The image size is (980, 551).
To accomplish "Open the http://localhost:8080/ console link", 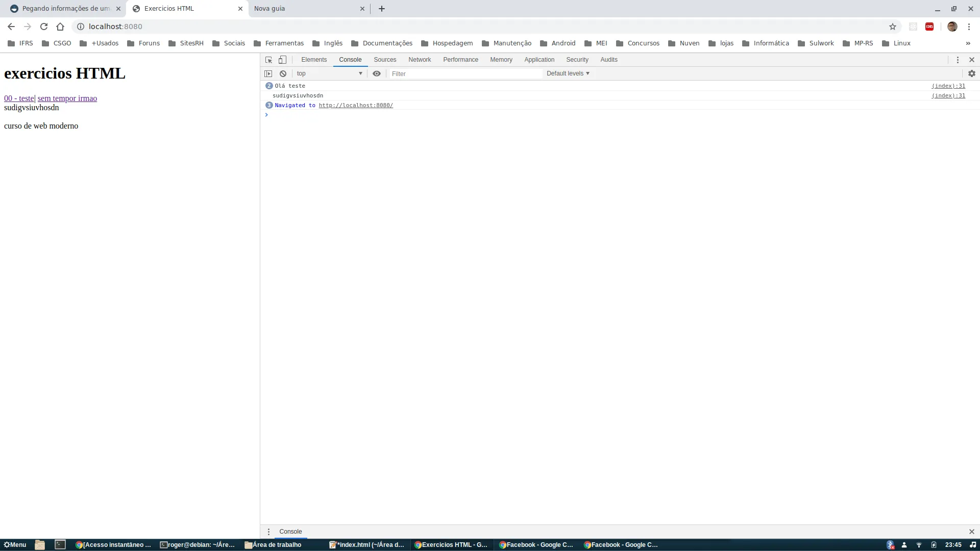I will [355, 105].
